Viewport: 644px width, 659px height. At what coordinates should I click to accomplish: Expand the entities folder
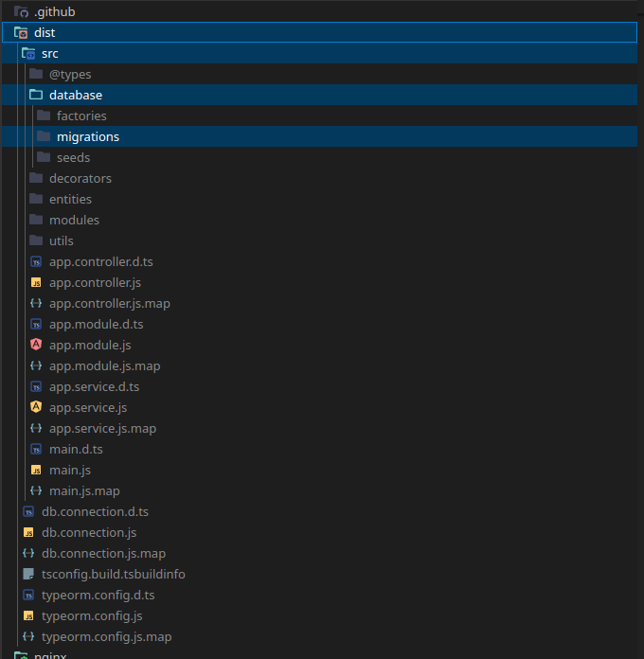(x=319, y=199)
